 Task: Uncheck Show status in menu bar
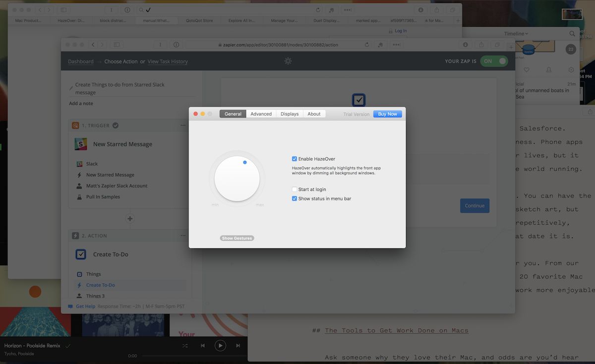click(295, 198)
